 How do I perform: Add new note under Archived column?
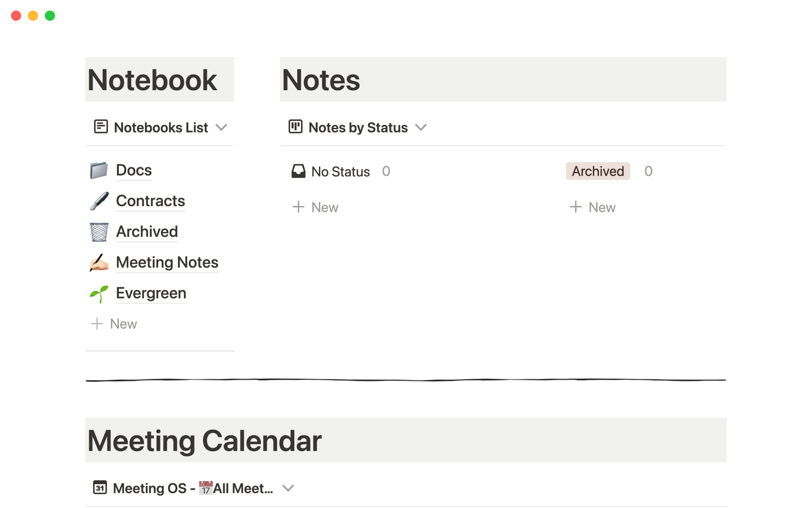coord(593,207)
